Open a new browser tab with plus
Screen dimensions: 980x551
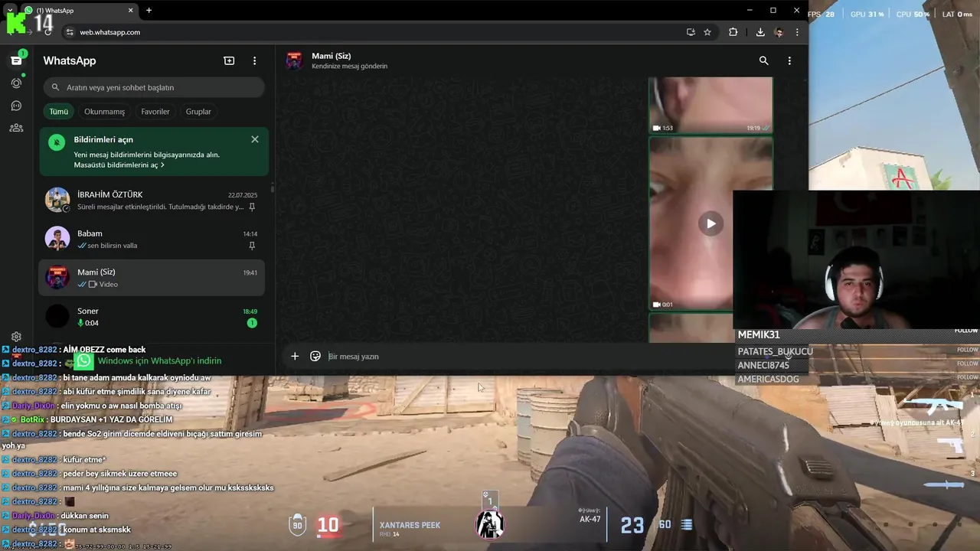point(149,10)
